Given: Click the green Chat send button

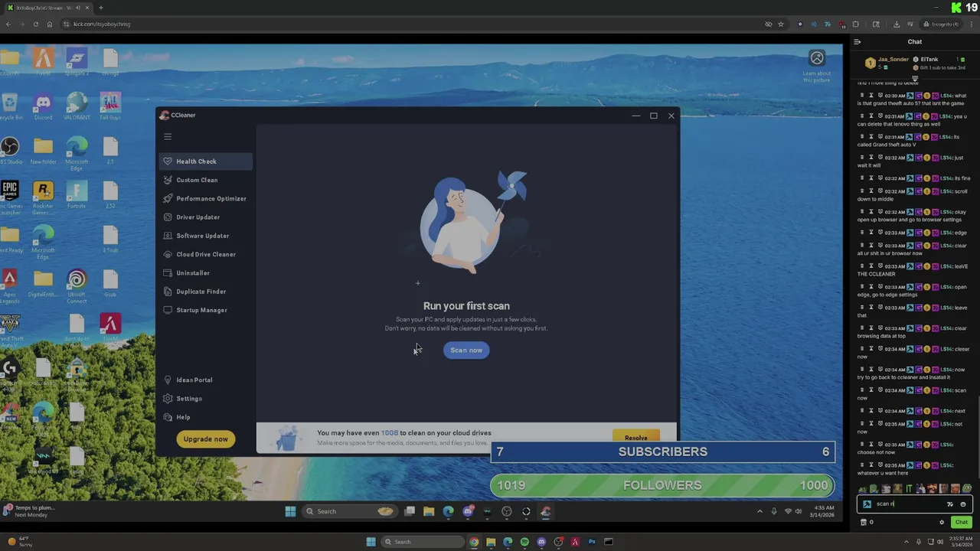Looking at the screenshot, I should point(961,522).
